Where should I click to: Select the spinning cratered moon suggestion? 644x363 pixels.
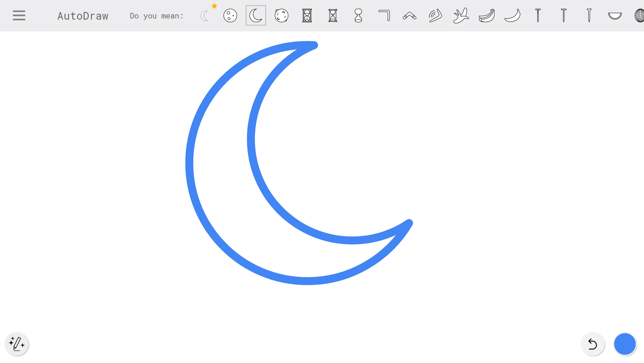281,16
